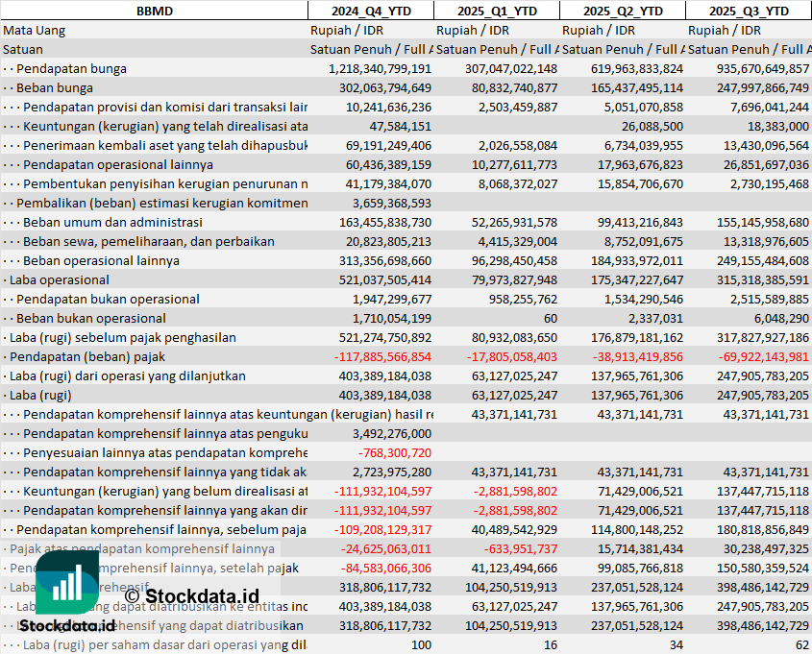Viewport: 812px width, 654px height.
Task: Select the BBMD header cell
Action: 154,11
